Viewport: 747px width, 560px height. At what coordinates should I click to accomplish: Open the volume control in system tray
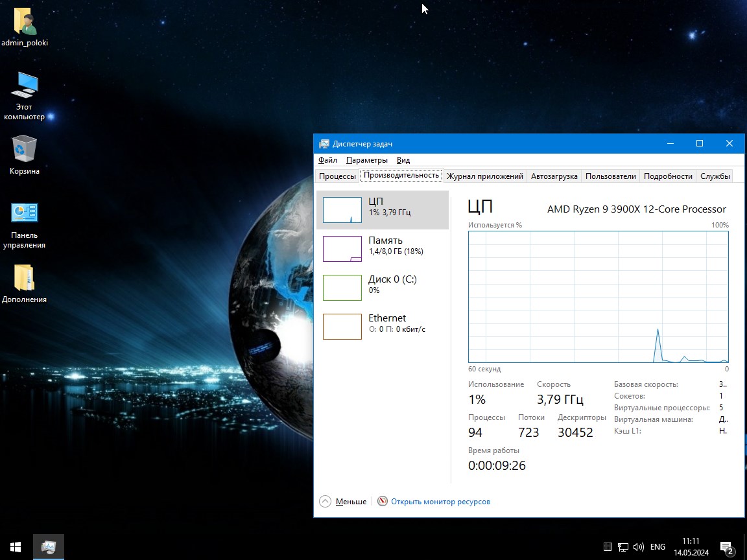(x=639, y=546)
